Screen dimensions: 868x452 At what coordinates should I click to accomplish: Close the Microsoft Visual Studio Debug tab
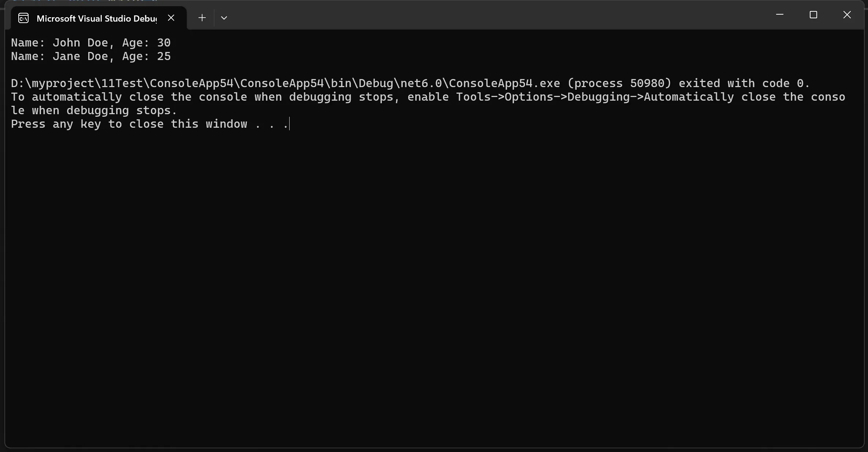pyautogui.click(x=171, y=18)
